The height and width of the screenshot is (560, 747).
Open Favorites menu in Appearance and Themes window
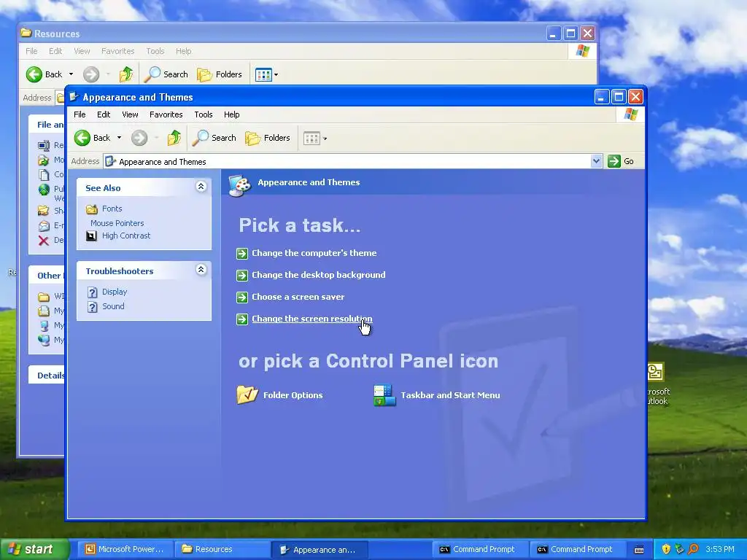[x=166, y=114]
